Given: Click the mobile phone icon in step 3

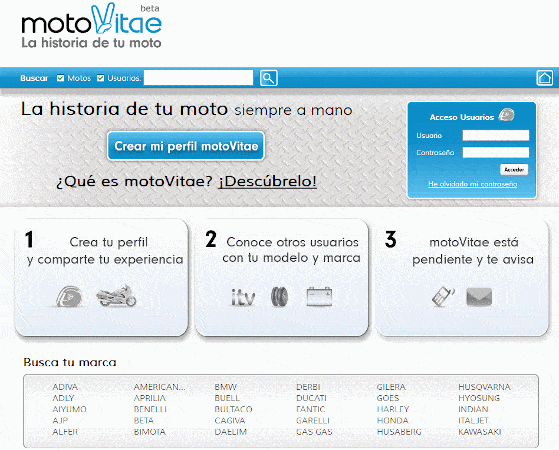Looking at the screenshot, I should click(x=443, y=297).
